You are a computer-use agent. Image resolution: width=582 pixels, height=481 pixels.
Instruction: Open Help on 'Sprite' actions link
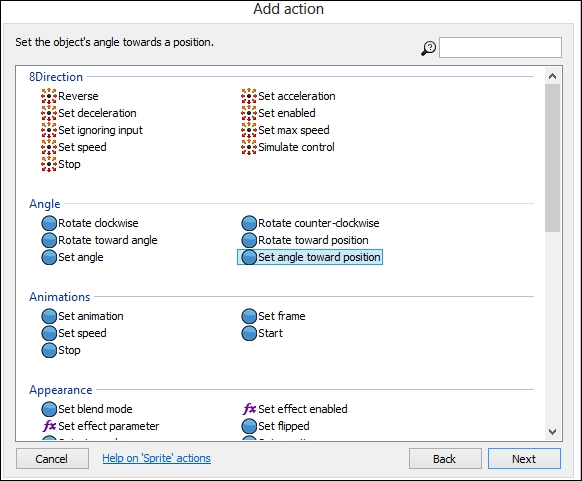156,458
